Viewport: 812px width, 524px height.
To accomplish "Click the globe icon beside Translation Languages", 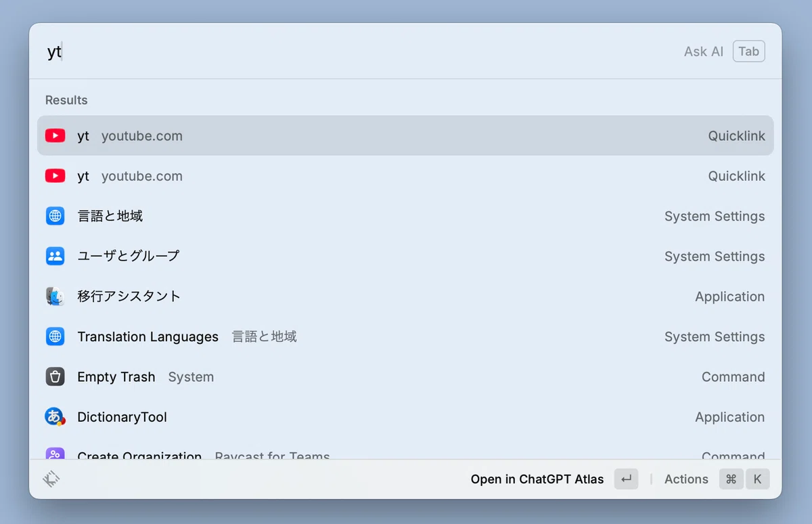I will coord(55,336).
